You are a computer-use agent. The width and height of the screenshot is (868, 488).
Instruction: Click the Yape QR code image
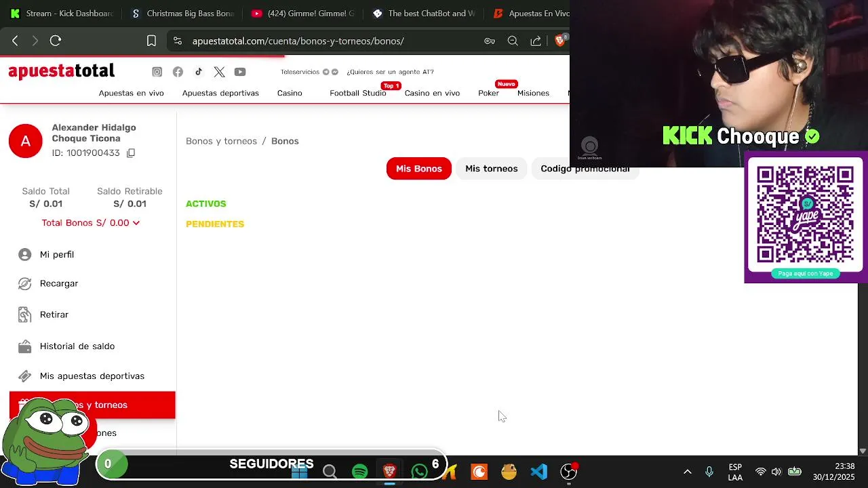[x=805, y=214]
